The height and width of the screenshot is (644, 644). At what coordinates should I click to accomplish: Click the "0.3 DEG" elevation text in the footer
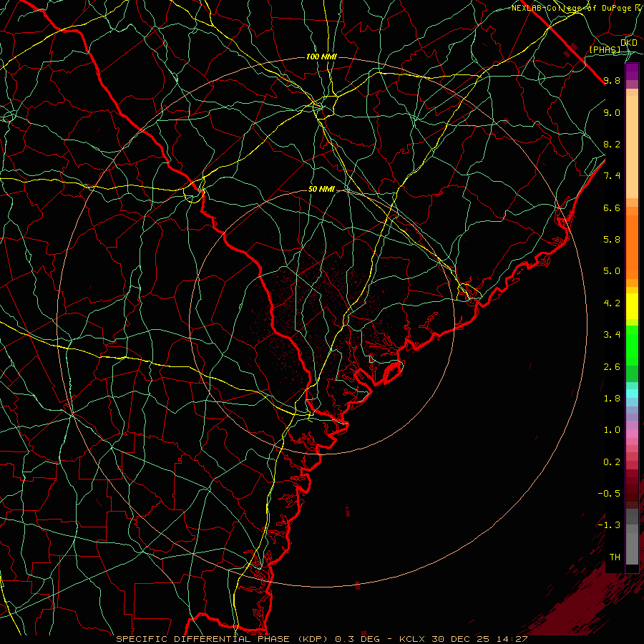pos(357,639)
